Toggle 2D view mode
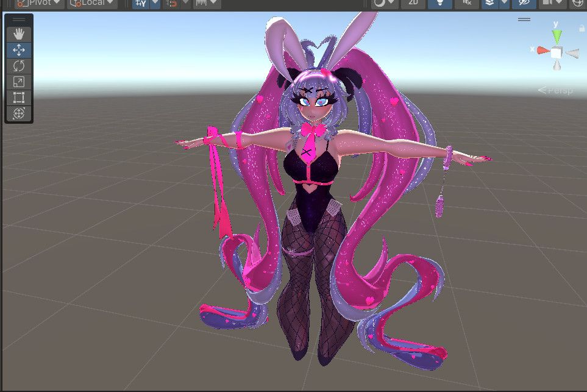The width and height of the screenshot is (587, 392). (413, 3)
